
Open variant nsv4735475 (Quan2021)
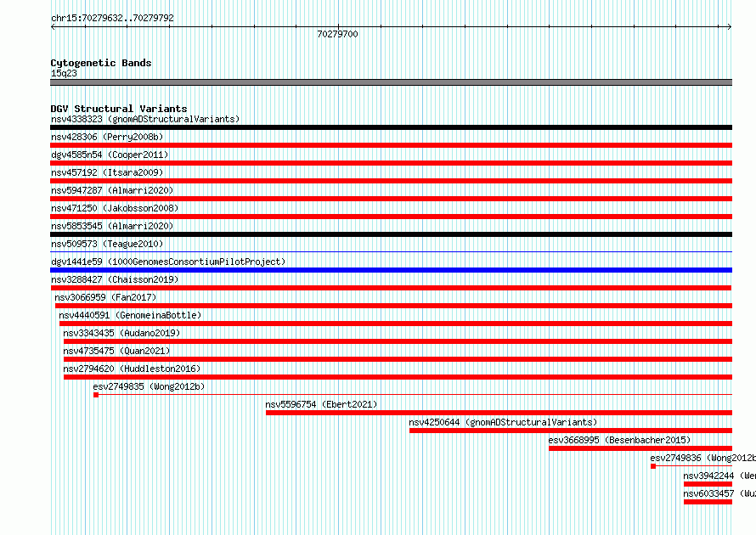(x=116, y=351)
